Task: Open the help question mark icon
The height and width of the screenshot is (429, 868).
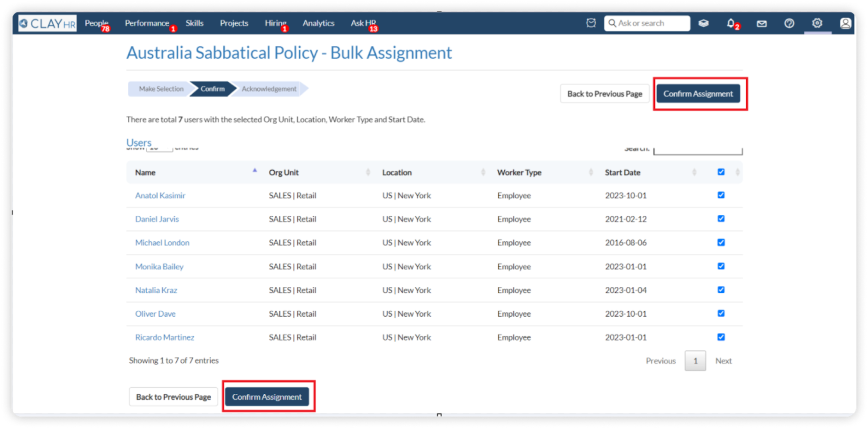Action: [x=789, y=23]
